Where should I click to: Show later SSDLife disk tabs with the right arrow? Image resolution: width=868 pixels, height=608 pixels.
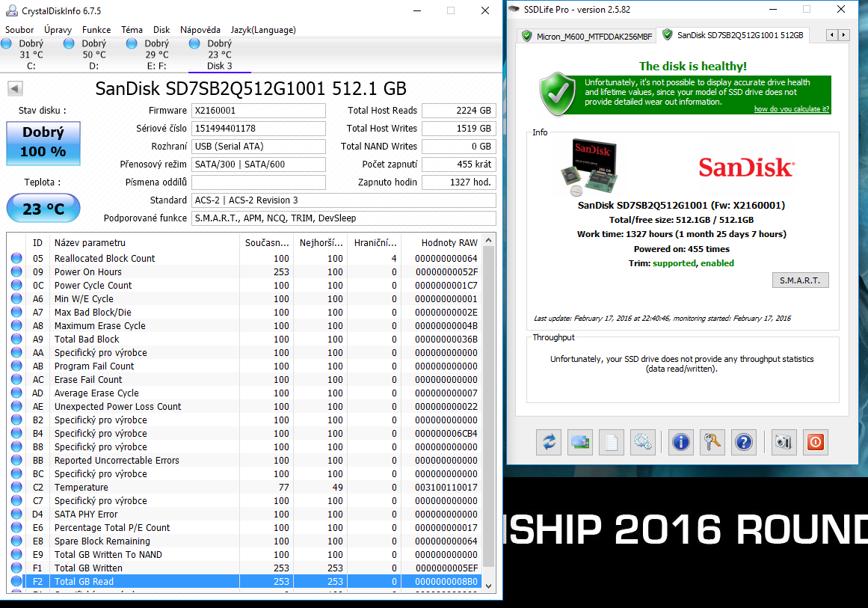point(843,35)
